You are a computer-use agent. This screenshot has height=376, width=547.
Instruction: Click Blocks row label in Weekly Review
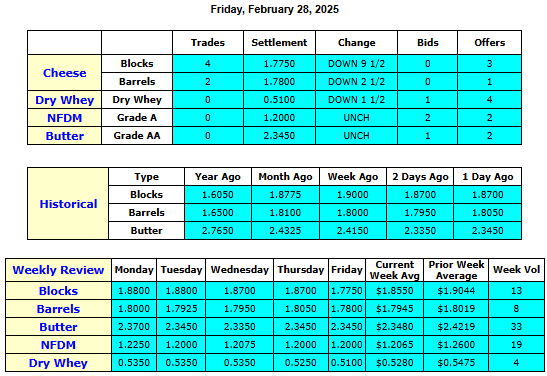[58, 291]
